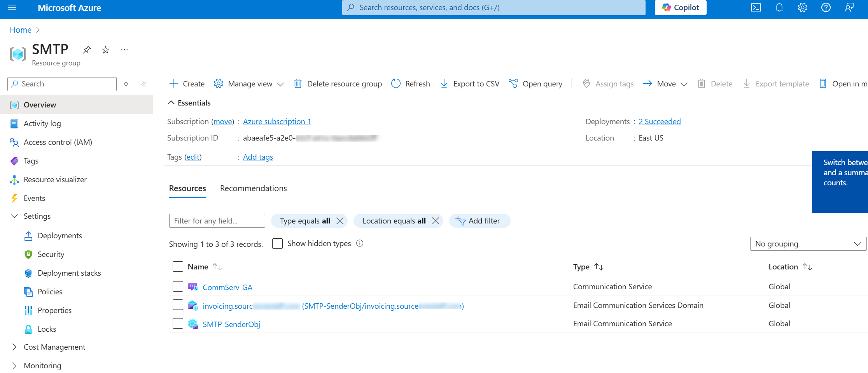Remove the Location equals all filter
868x373 pixels.
[436, 221]
